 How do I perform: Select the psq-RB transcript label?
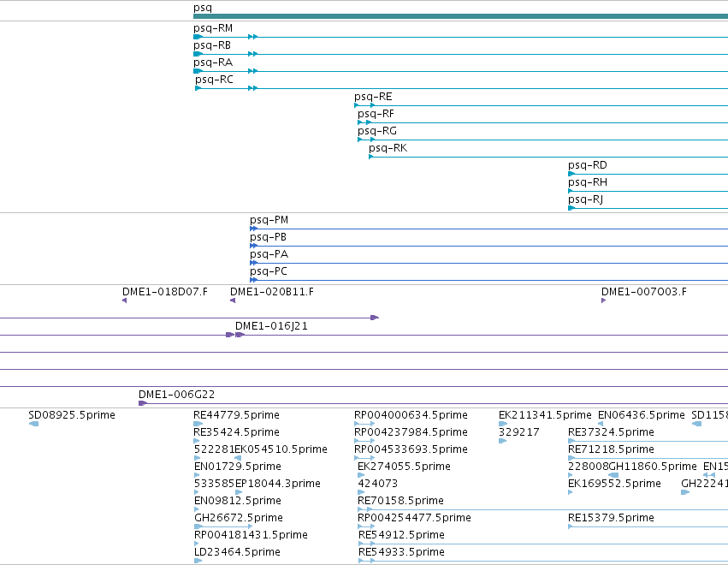[x=212, y=45]
